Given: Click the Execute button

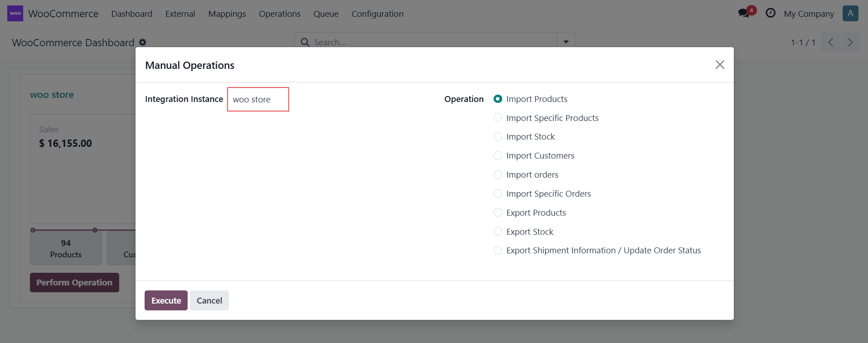Looking at the screenshot, I should click(166, 300).
